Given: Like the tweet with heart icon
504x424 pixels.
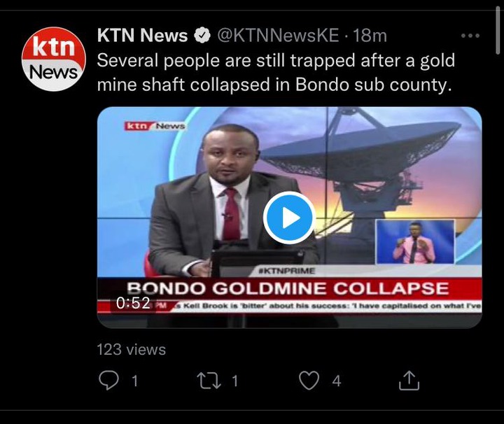Looking at the screenshot, I should coord(309,381).
